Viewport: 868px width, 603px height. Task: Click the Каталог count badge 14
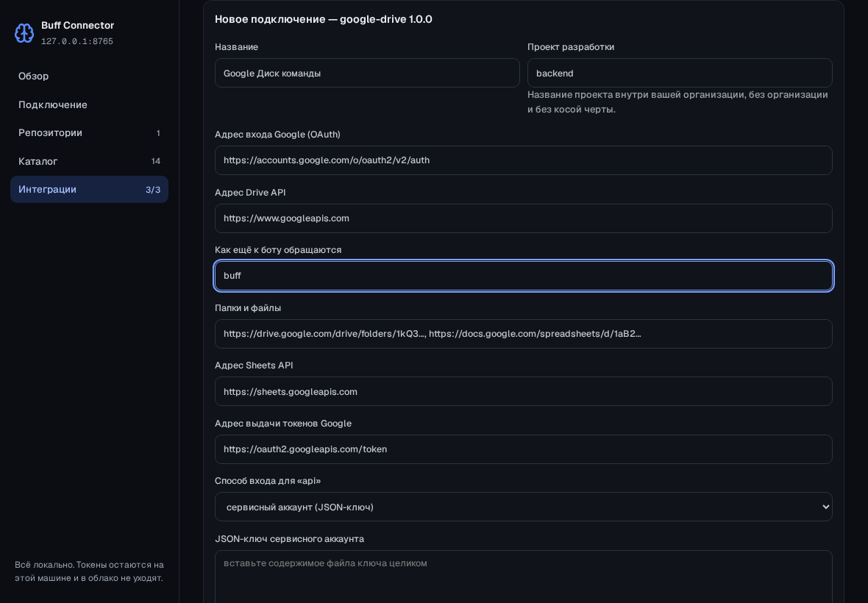click(x=155, y=162)
